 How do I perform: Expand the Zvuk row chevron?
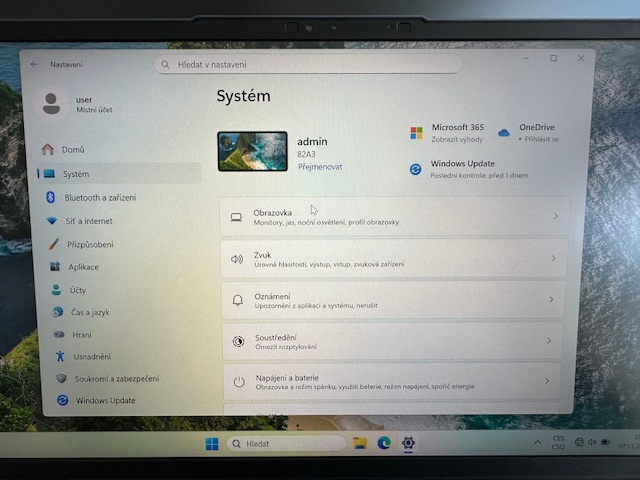pos(553,258)
